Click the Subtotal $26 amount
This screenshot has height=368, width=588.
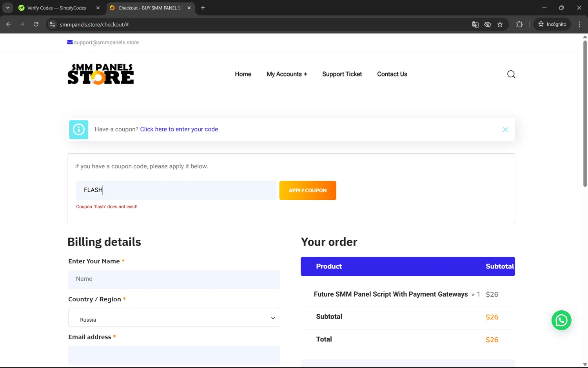[x=492, y=317]
